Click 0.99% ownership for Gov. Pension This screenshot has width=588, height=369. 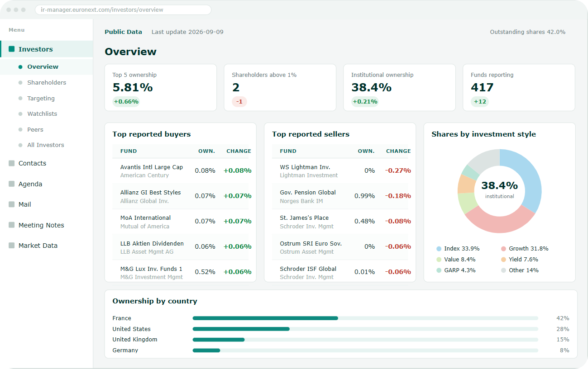365,196
